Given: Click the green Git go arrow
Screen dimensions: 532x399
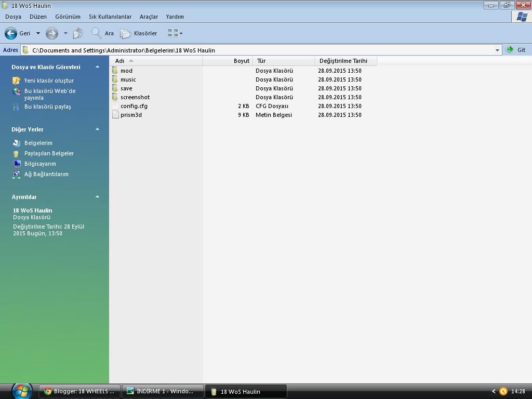Looking at the screenshot, I should [x=510, y=50].
